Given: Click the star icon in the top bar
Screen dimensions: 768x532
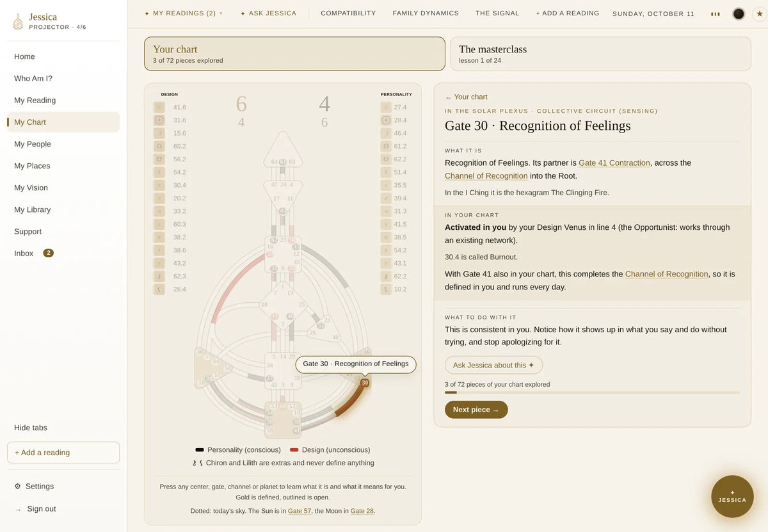Looking at the screenshot, I should coord(760,13).
